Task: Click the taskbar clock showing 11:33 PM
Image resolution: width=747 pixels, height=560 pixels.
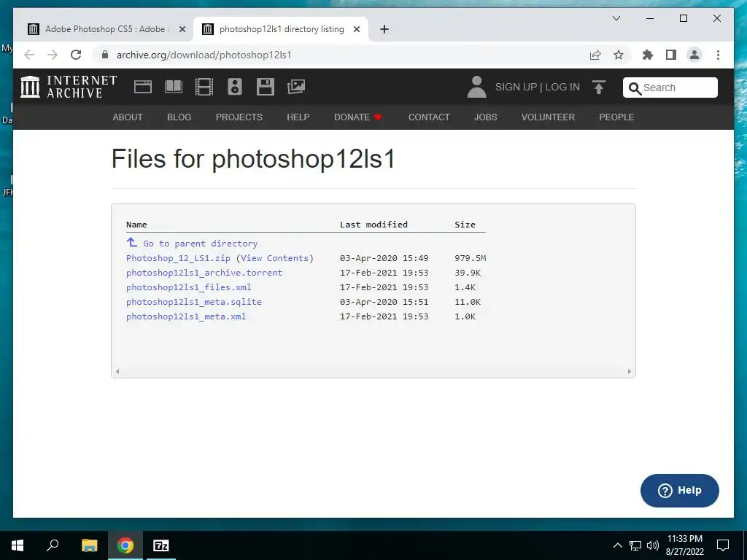Action: [684, 545]
